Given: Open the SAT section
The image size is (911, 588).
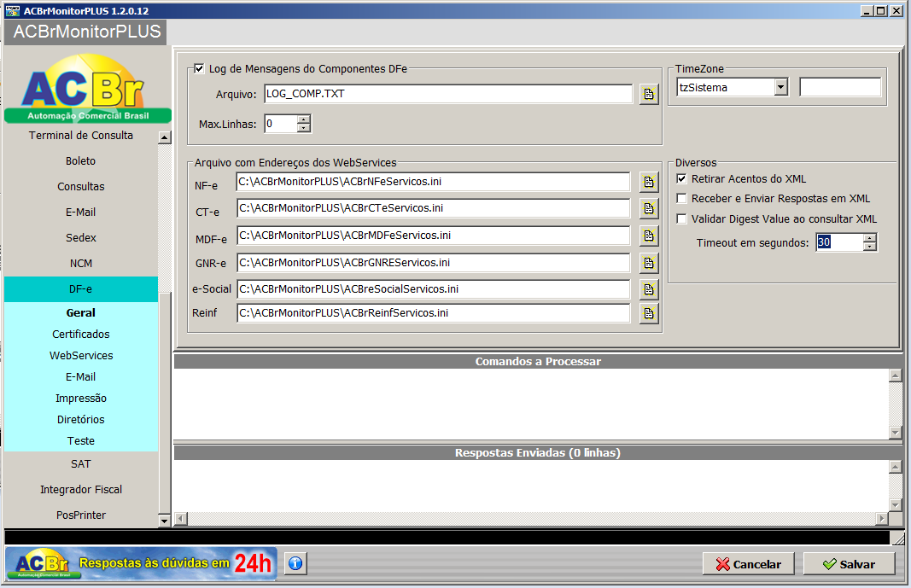Looking at the screenshot, I should 81,463.
